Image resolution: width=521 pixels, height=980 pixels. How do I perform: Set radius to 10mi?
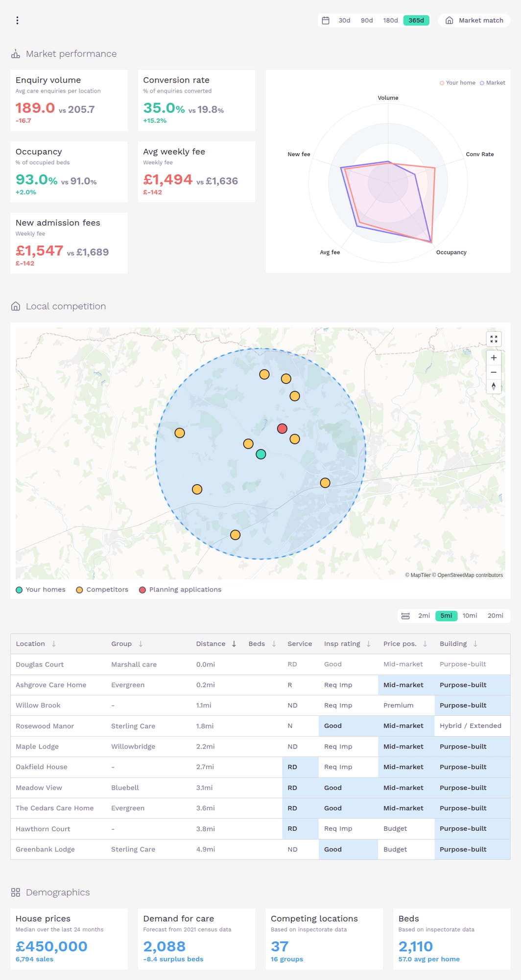470,615
